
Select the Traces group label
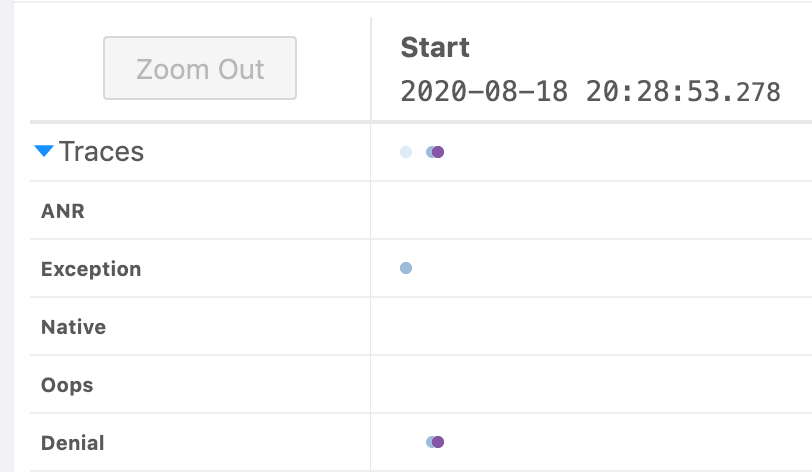coord(101,152)
